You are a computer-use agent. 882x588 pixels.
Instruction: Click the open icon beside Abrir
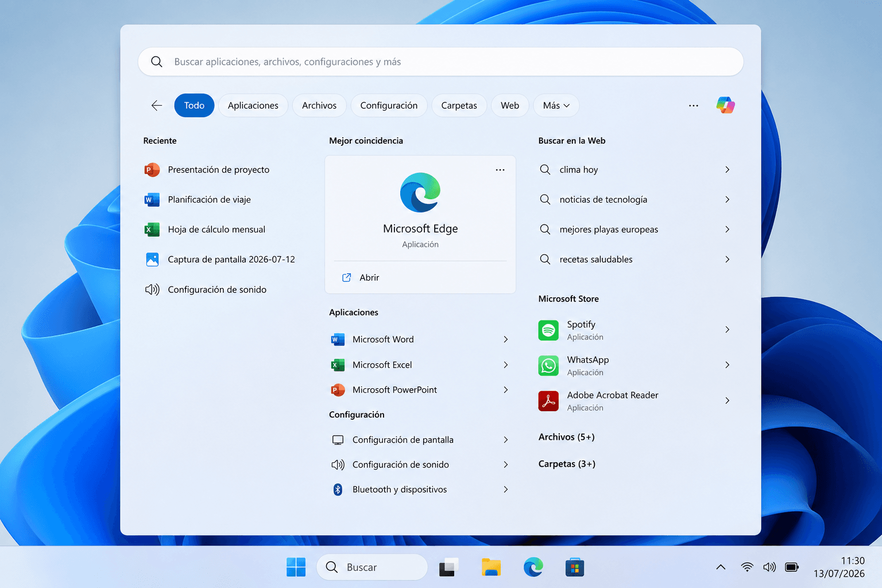pyautogui.click(x=347, y=277)
